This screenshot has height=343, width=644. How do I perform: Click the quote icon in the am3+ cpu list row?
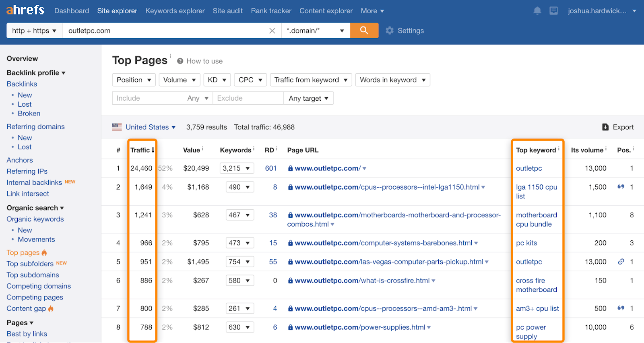pos(621,308)
